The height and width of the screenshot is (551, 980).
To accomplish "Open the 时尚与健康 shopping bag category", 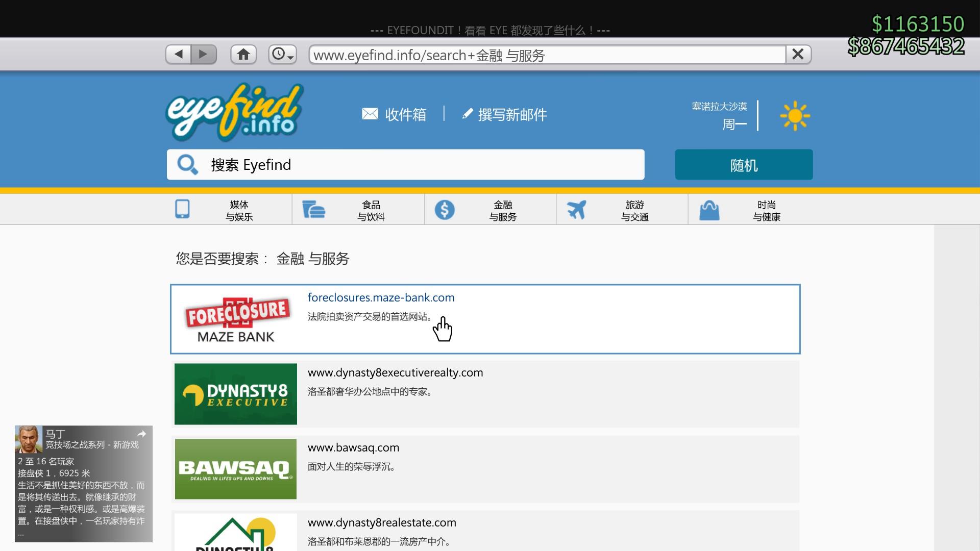I will pyautogui.click(x=709, y=210).
